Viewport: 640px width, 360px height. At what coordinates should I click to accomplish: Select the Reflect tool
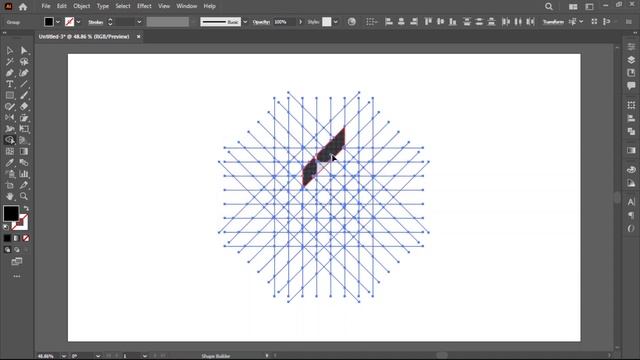click(x=9, y=118)
